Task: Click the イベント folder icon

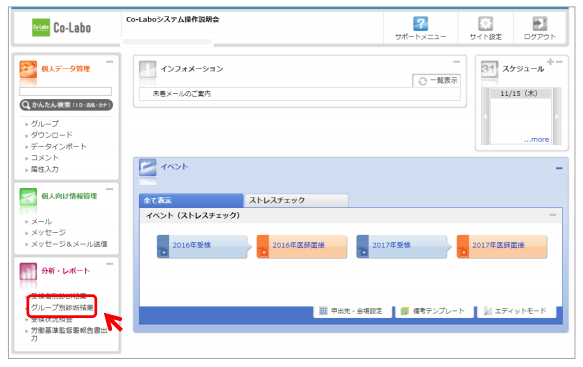Action: pyautogui.click(x=148, y=167)
